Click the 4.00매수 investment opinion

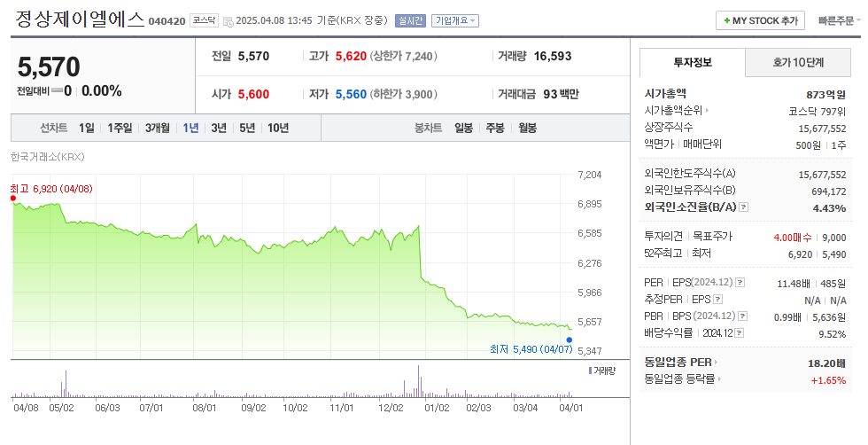pos(793,238)
